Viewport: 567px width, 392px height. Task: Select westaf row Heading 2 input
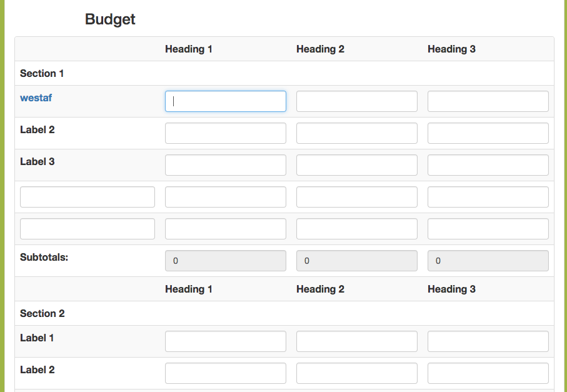pyautogui.click(x=357, y=101)
